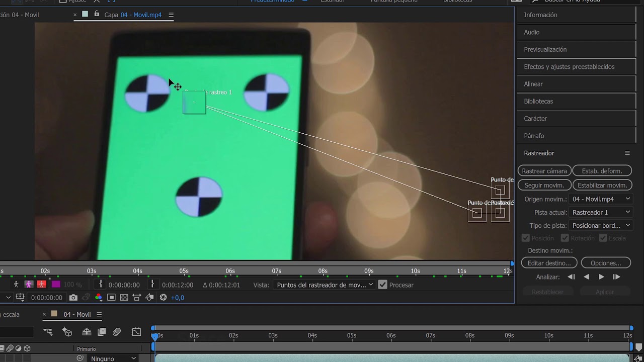Click the Show snapshot eye icon

coord(86,298)
